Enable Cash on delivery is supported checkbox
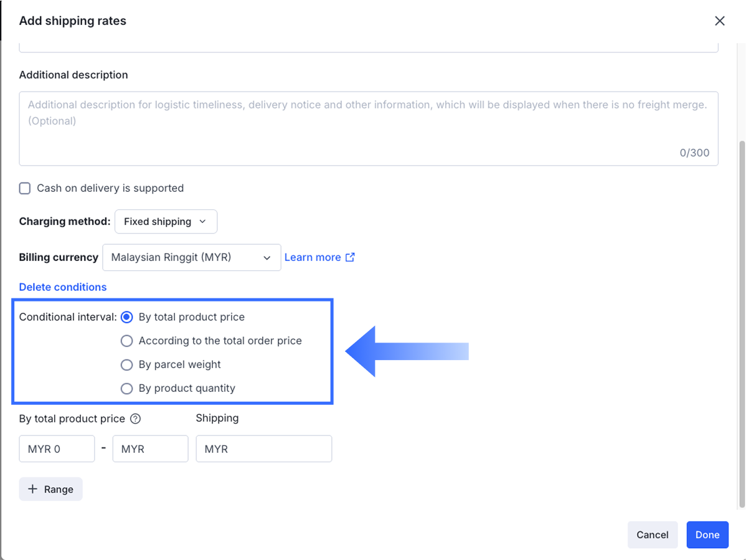This screenshot has height=560, width=746. click(x=25, y=188)
